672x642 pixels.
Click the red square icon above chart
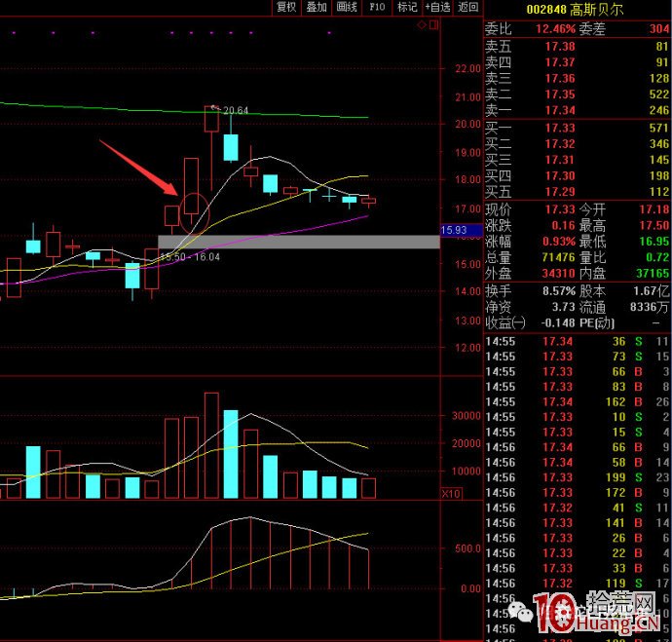click(433, 25)
